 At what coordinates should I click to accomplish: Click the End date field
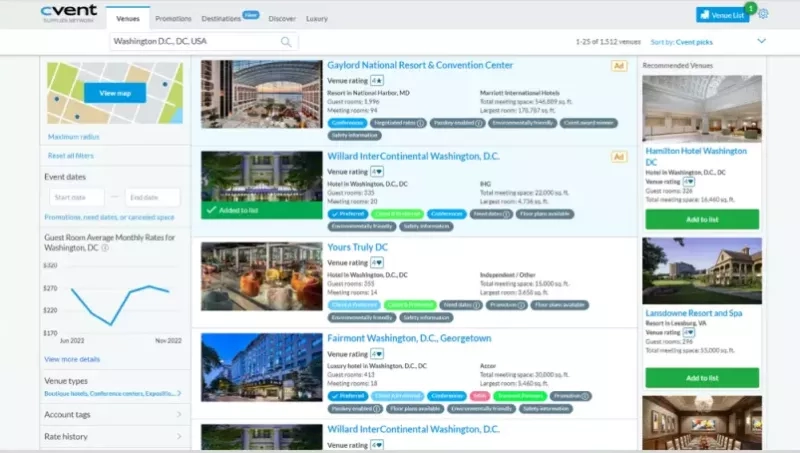click(x=153, y=197)
